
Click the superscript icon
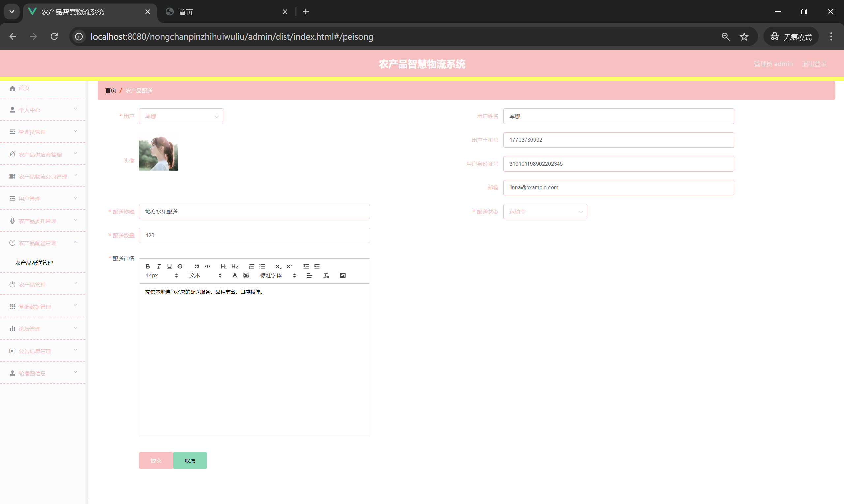(289, 266)
